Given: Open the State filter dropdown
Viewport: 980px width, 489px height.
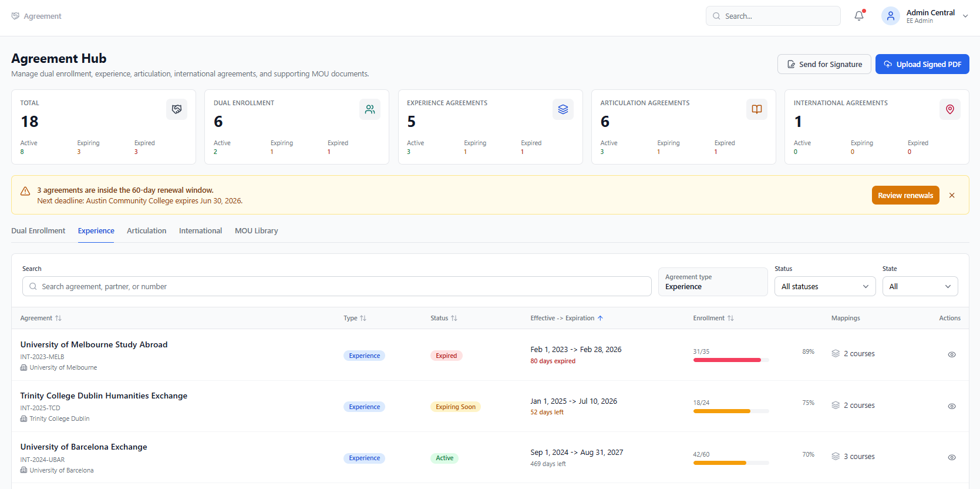Looking at the screenshot, I should point(920,286).
